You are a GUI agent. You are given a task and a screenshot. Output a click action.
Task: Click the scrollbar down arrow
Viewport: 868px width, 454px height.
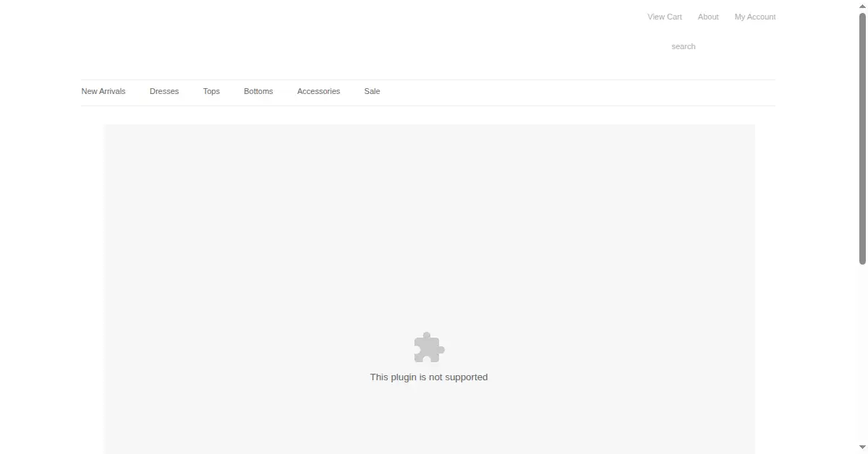click(x=862, y=448)
